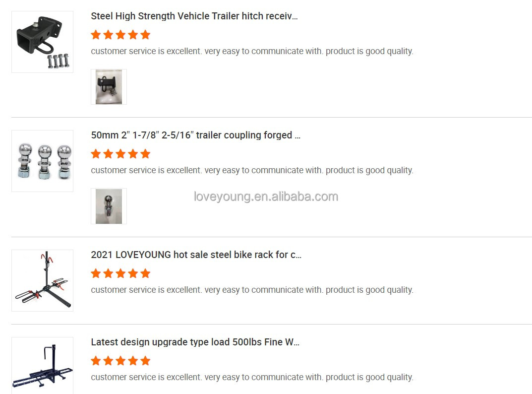Screen dimensions: 532x394
Task: Click the first star of the hitch receiver rating
Action: [x=96, y=35]
